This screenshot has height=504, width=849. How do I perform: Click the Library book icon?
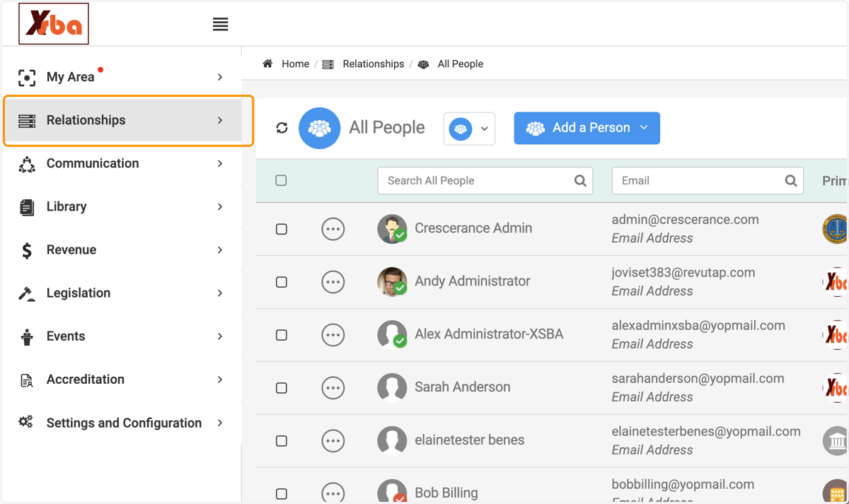[x=27, y=207]
